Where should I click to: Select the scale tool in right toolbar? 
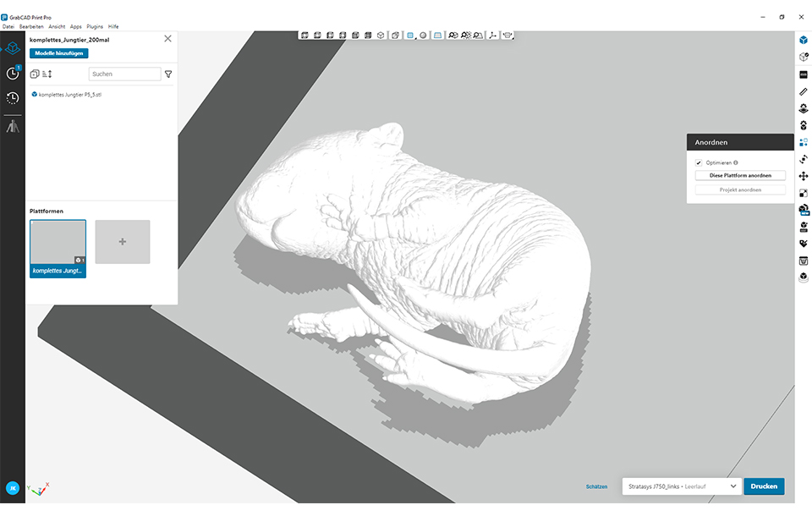(803, 193)
